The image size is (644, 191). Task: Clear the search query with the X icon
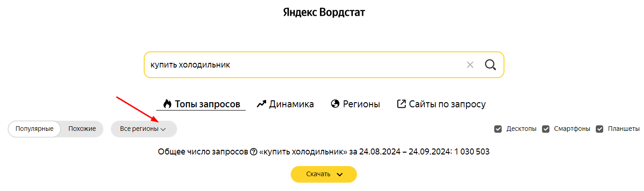[470, 65]
